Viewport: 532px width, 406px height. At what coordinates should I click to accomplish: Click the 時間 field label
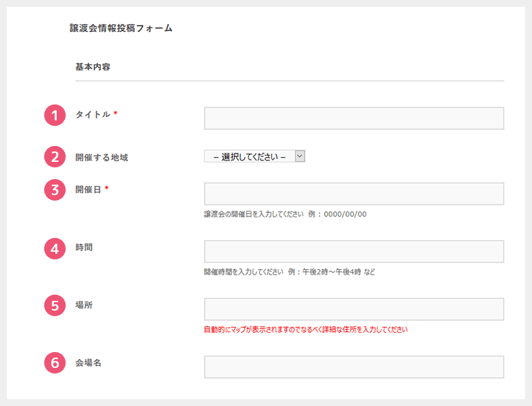coord(84,248)
